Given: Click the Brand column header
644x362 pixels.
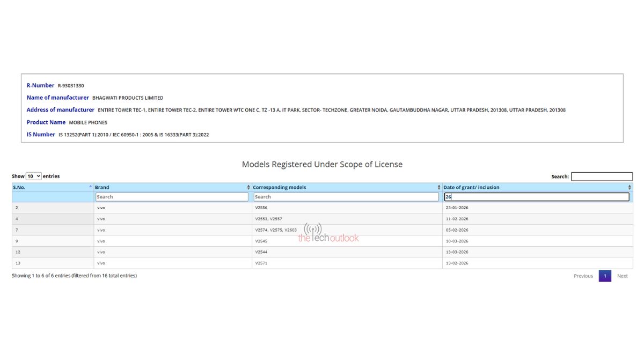Looking at the screenshot, I should tap(102, 187).
